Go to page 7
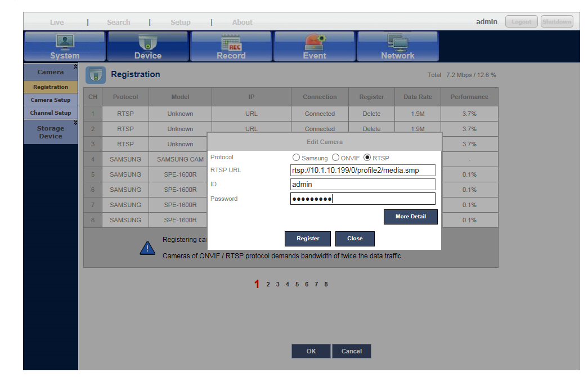The width and height of the screenshot is (588, 377). 316,284
